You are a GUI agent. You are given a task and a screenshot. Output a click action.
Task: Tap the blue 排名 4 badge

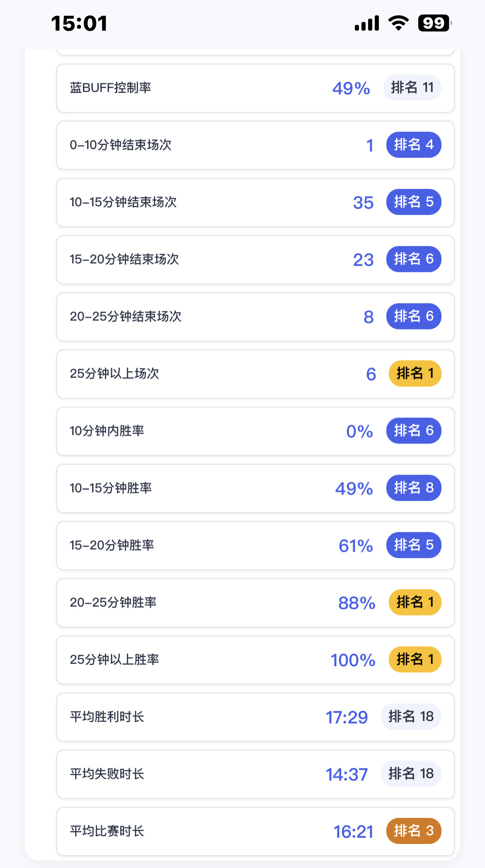click(413, 145)
